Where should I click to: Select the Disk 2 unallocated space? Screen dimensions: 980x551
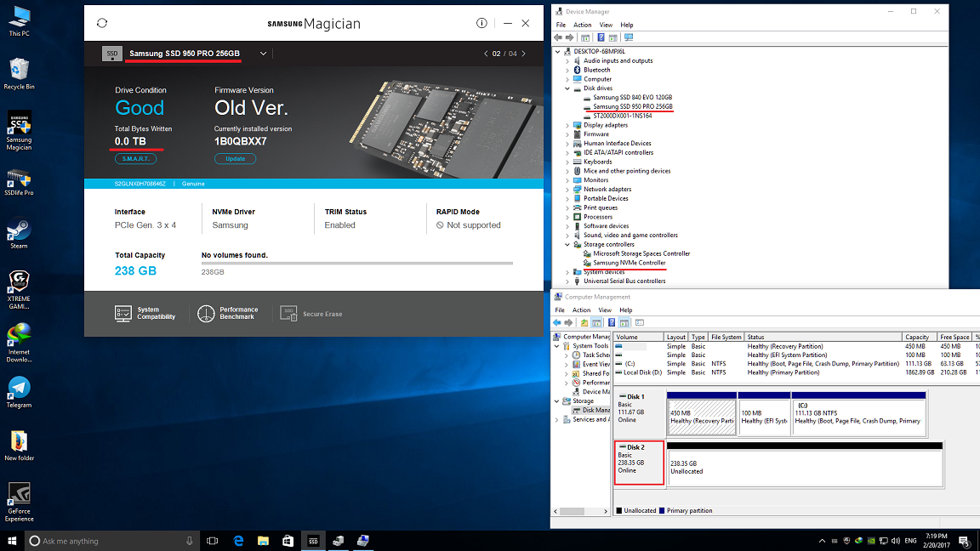(804, 468)
